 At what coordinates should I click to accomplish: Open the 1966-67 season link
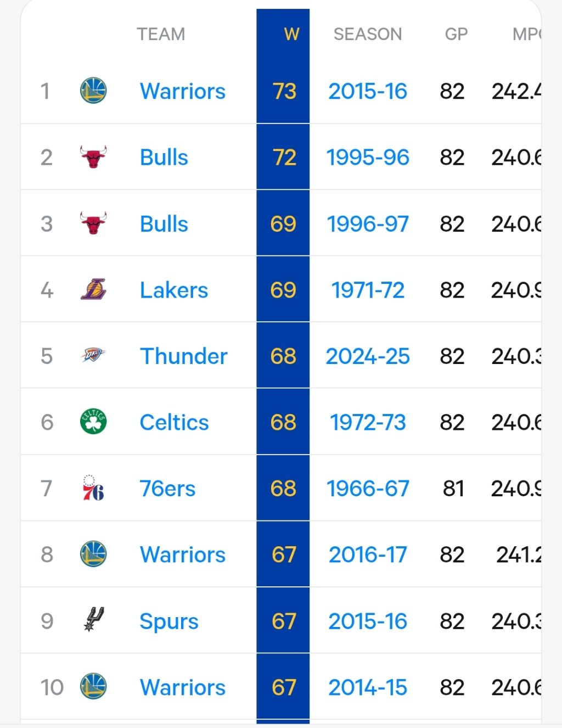point(368,489)
